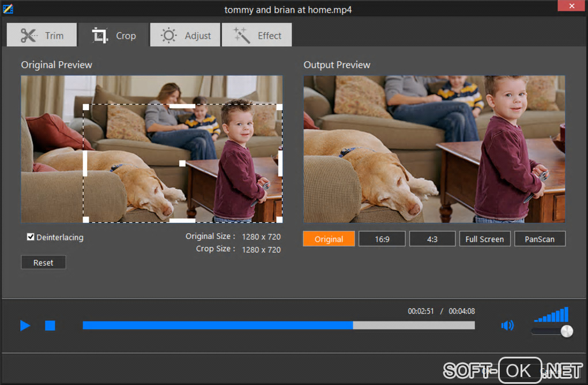Mute audio with the speaker icon

(x=507, y=326)
